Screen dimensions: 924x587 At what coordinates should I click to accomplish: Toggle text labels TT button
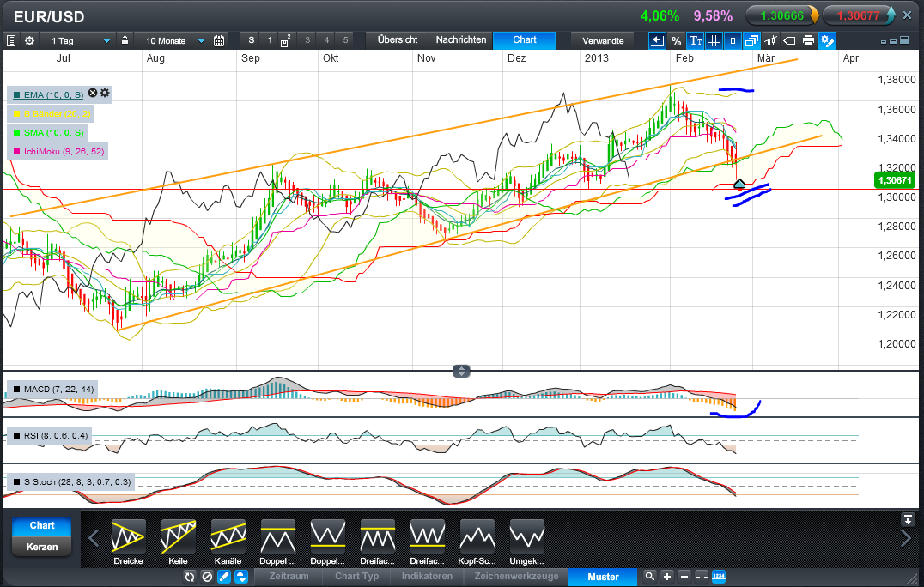(x=696, y=40)
